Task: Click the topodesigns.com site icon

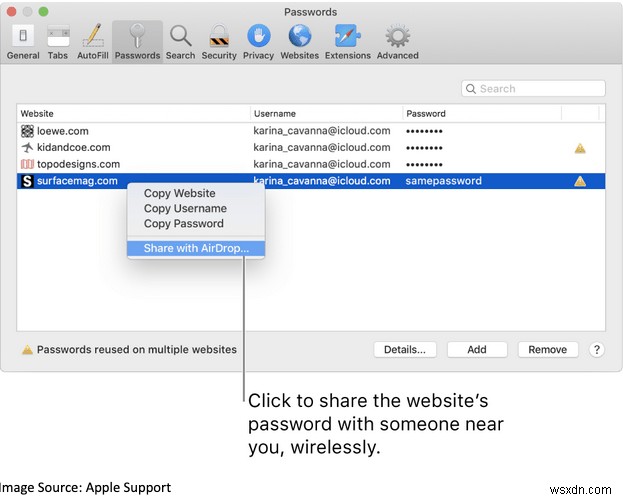Action: pos(27,164)
